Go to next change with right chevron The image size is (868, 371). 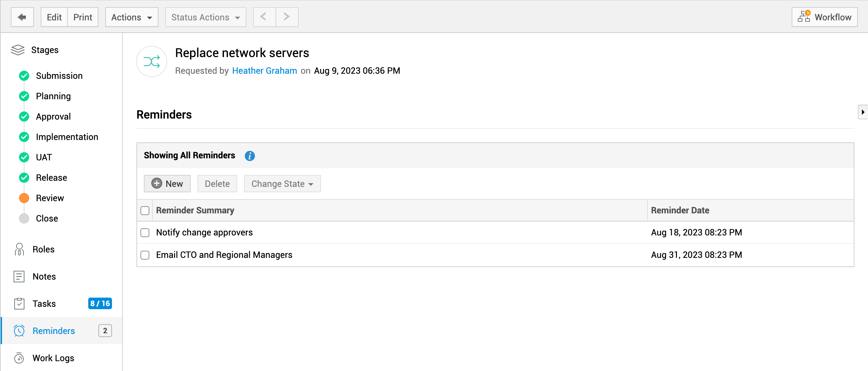click(x=287, y=17)
